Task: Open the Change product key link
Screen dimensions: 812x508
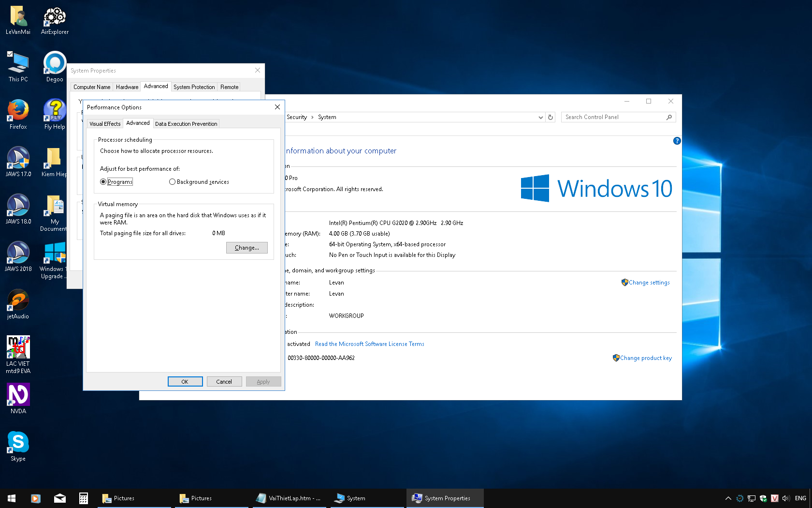Action: pyautogui.click(x=646, y=358)
